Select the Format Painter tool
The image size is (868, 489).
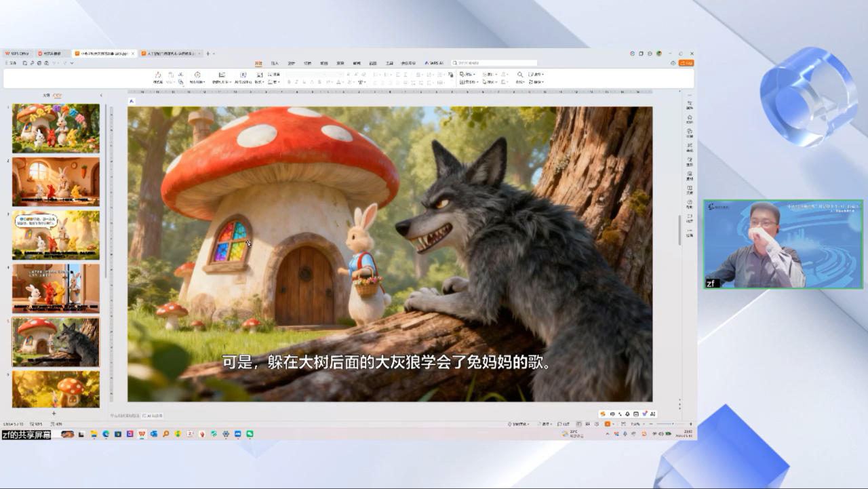pyautogui.click(x=157, y=77)
